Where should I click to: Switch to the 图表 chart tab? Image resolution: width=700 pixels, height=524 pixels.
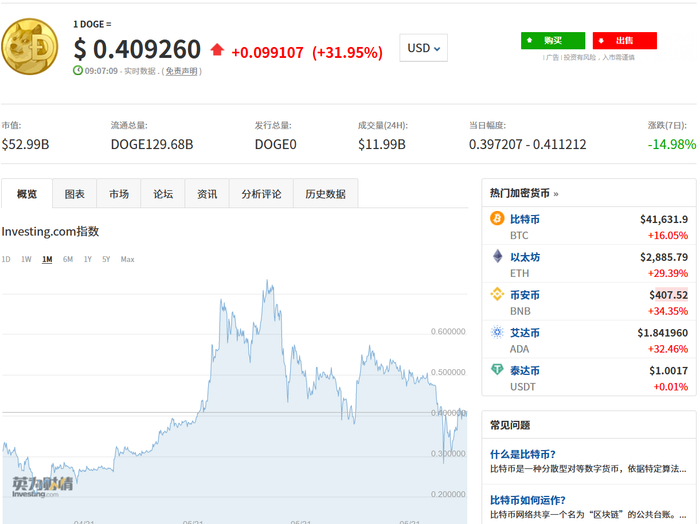coord(75,194)
